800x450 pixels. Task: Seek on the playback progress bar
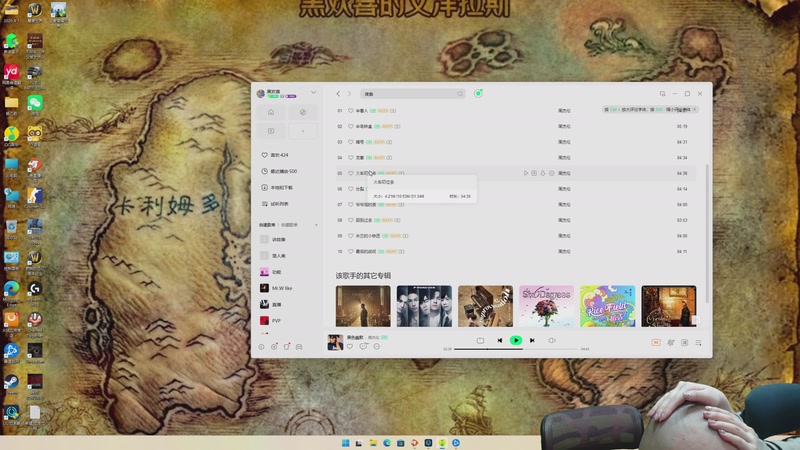516,349
